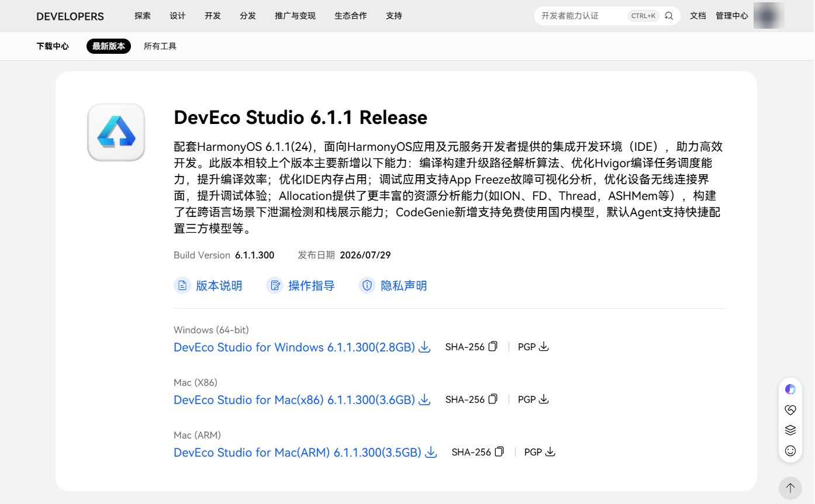Click the back-to-top arrow button
The width and height of the screenshot is (815, 504).
click(x=790, y=488)
